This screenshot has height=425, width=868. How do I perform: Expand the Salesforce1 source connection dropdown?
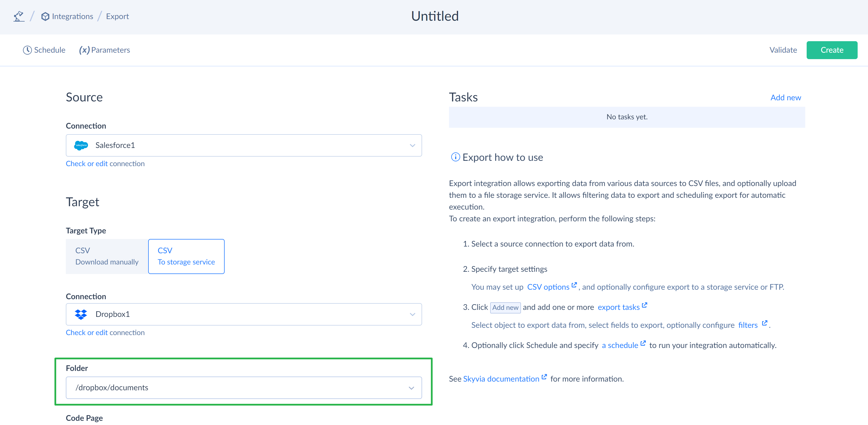412,146
